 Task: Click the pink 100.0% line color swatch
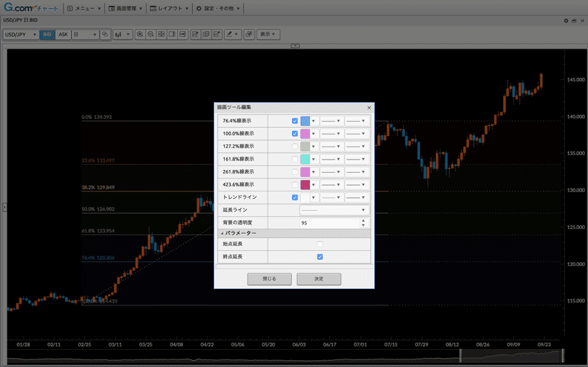click(x=305, y=133)
